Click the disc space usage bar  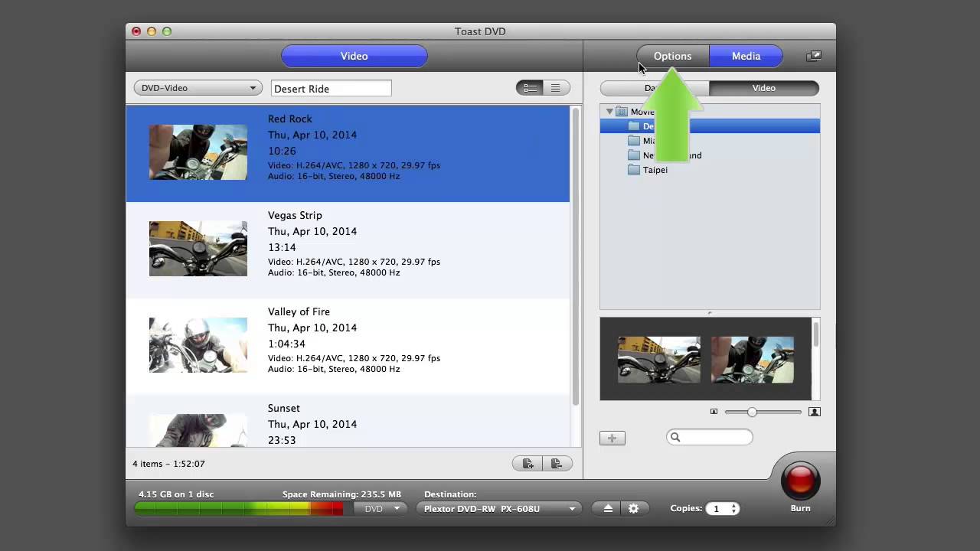point(239,508)
